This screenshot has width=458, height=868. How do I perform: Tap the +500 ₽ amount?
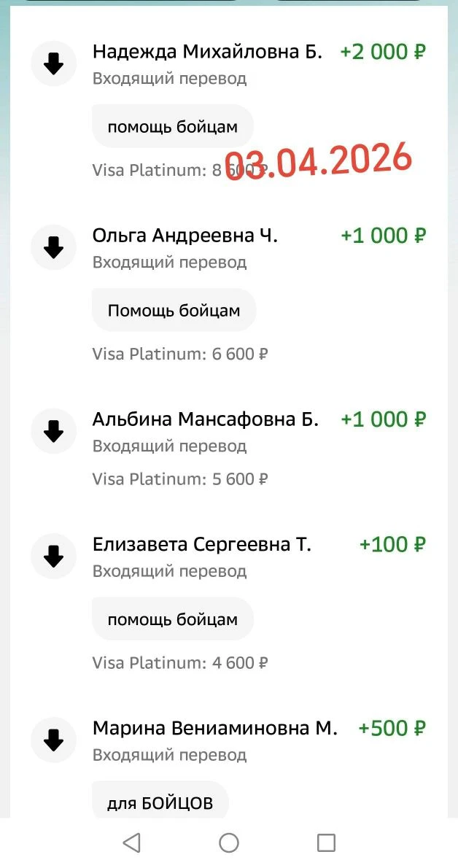(392, 729)
